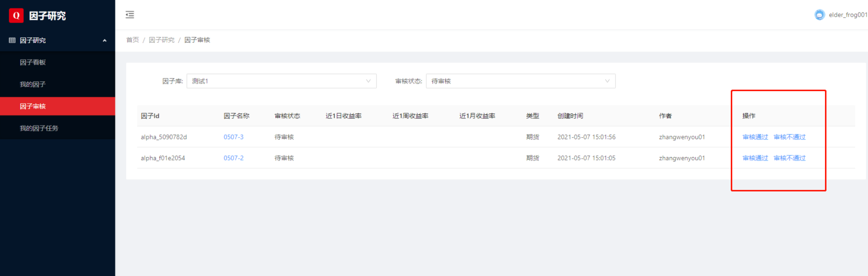This screenshot has height=276, width=868.
Task: Open 我的因子任务 sidebar item
Action: [x=39, y=129]
